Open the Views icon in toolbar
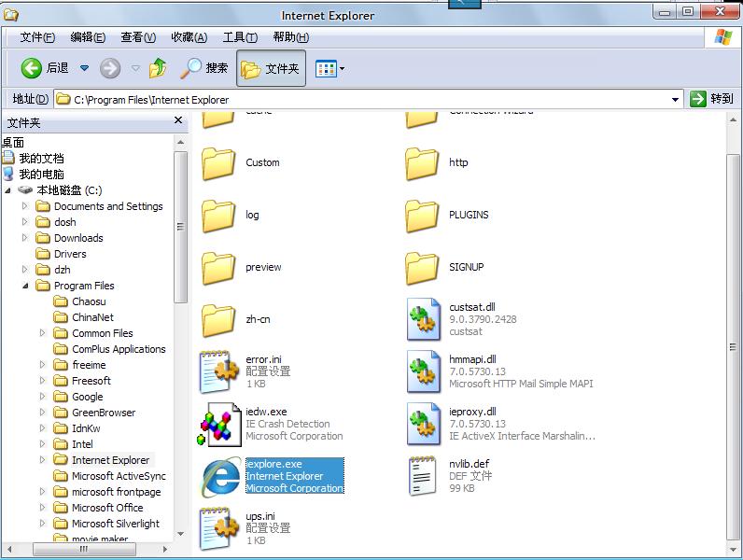Screen dimensions: 743x560 click(326, 69)
